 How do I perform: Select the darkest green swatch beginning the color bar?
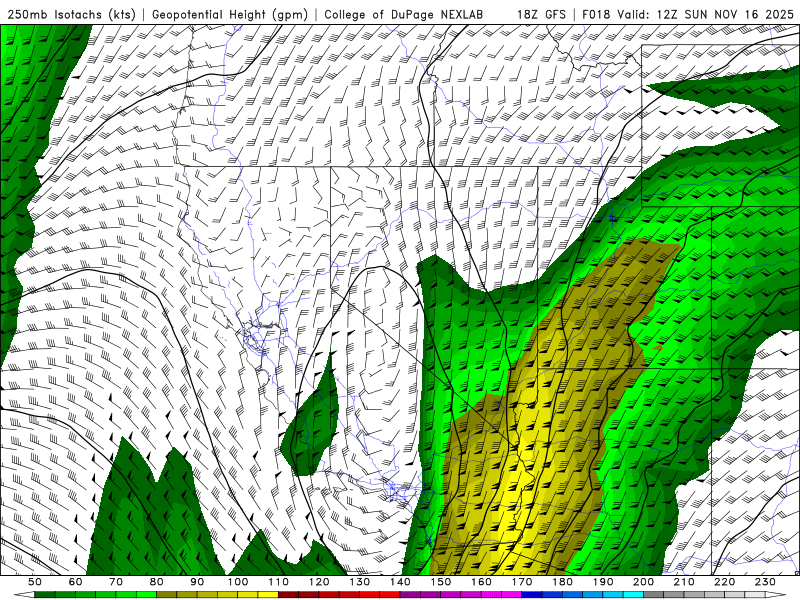point(44,594)
